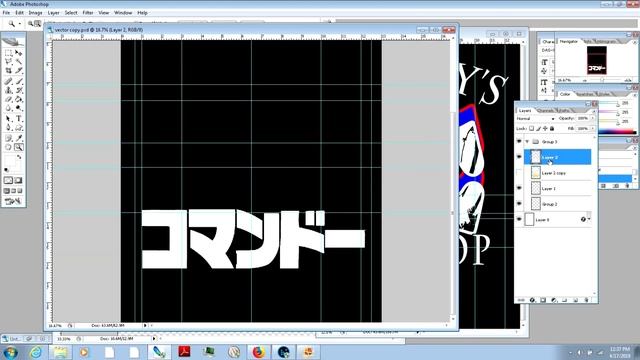Viewport: 640px width, 360px height.
Task: Select the History Brush tool
Action: click(18, 90)
